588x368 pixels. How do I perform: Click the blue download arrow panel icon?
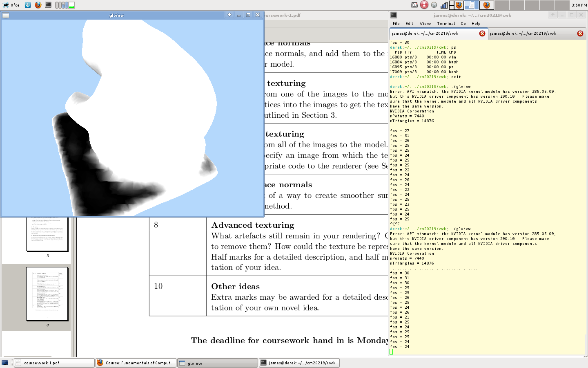tap(28, 5)
